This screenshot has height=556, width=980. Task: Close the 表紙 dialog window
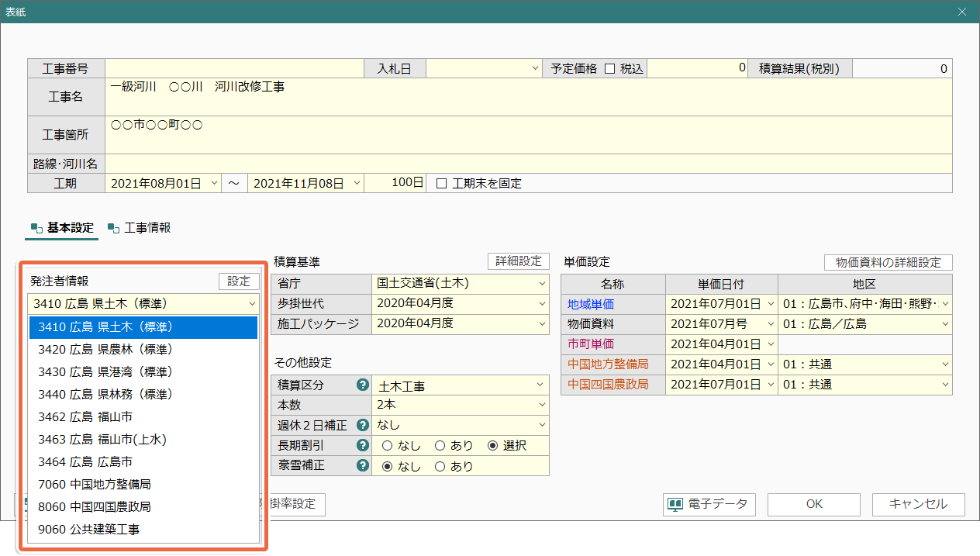click(x=962, y=12)
